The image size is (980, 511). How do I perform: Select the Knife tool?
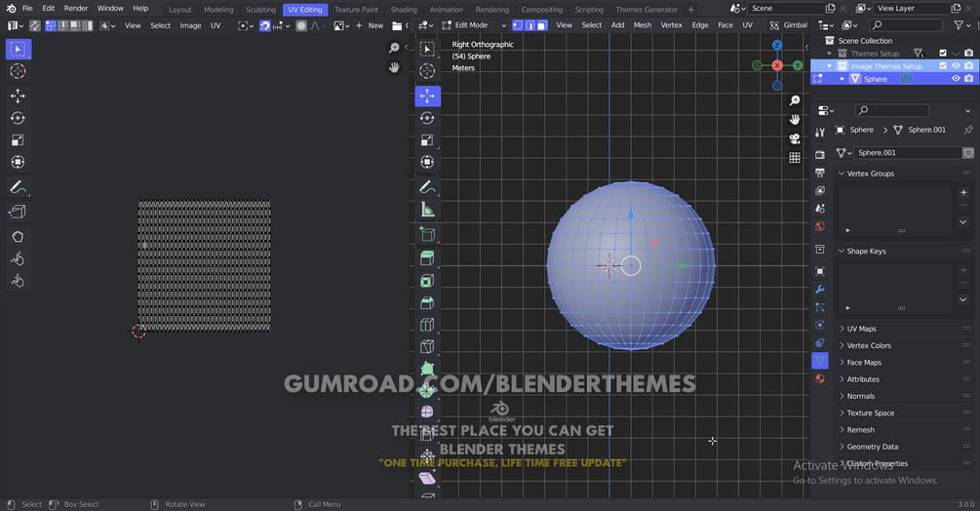(427, 347)
